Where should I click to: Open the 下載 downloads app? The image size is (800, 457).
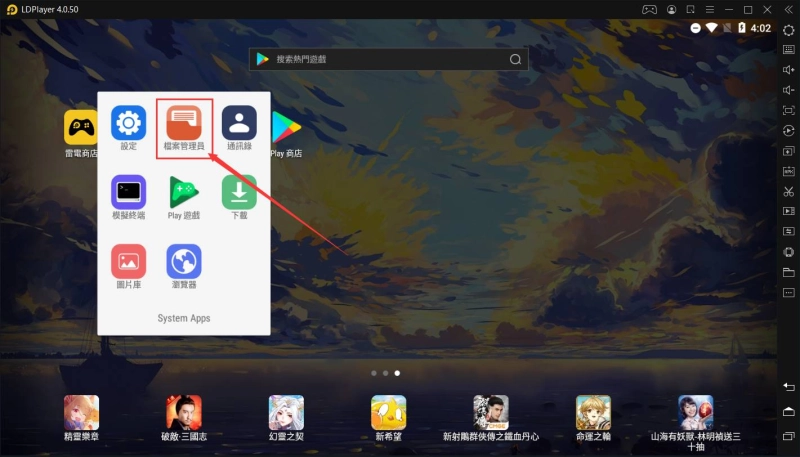[x=239, y=192]
